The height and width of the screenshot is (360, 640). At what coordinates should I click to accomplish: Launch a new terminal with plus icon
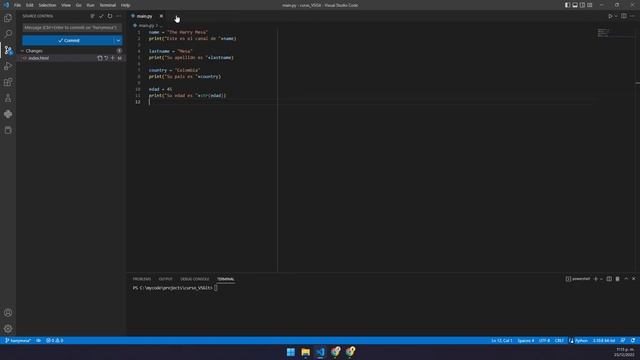coord(596,279)
